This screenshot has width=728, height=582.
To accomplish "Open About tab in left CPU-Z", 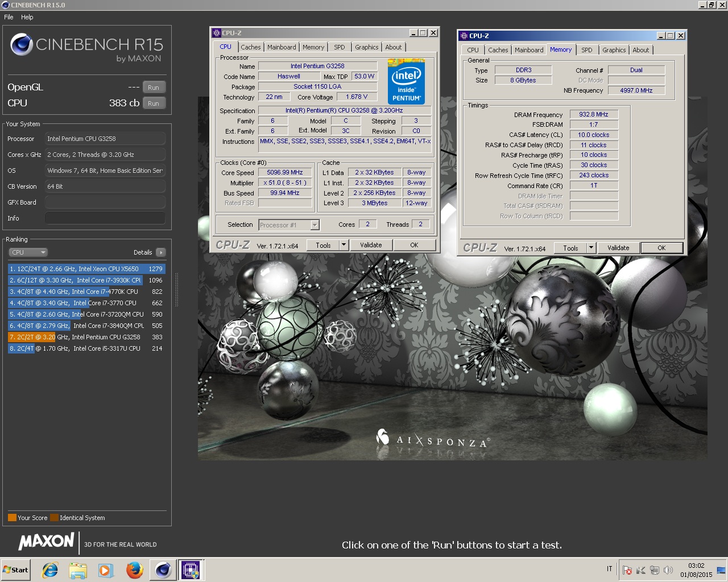I will [394, 47].
